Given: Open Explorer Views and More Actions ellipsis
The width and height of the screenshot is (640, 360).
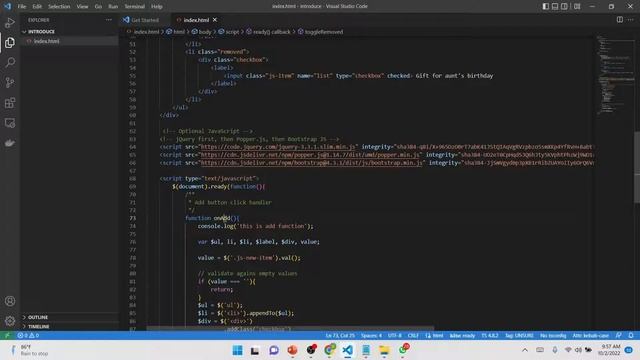Looking at the screenshot, I should tap(109, 20).
